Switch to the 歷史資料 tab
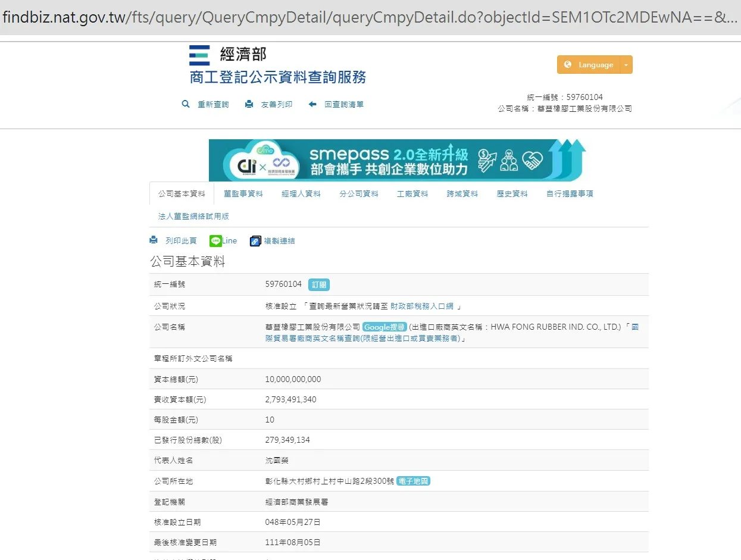This screenshot has height=560, width=741. click(512, 194)
